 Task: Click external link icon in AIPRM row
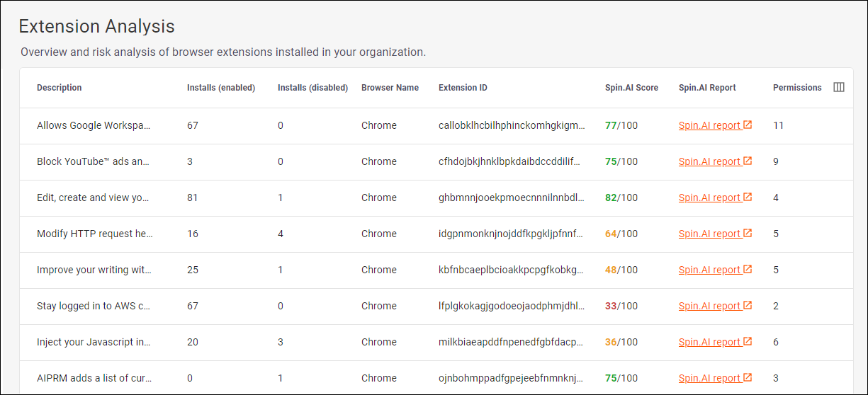(x=748, y=377)
